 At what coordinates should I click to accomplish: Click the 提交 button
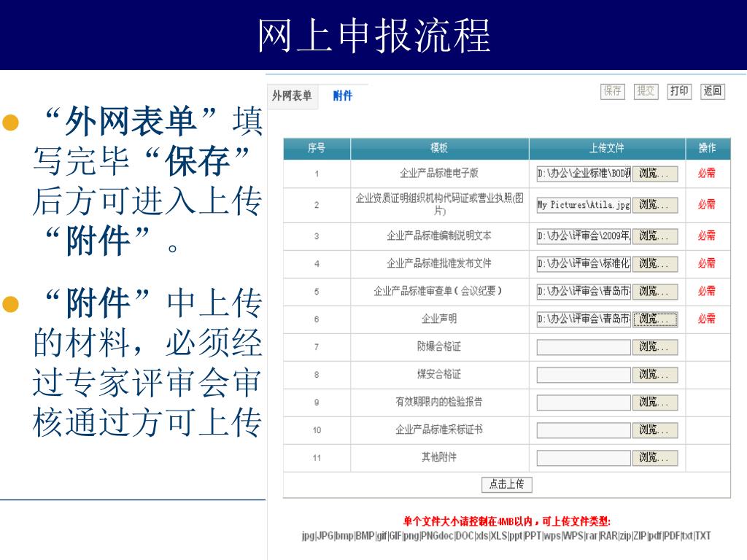[646, 91]
